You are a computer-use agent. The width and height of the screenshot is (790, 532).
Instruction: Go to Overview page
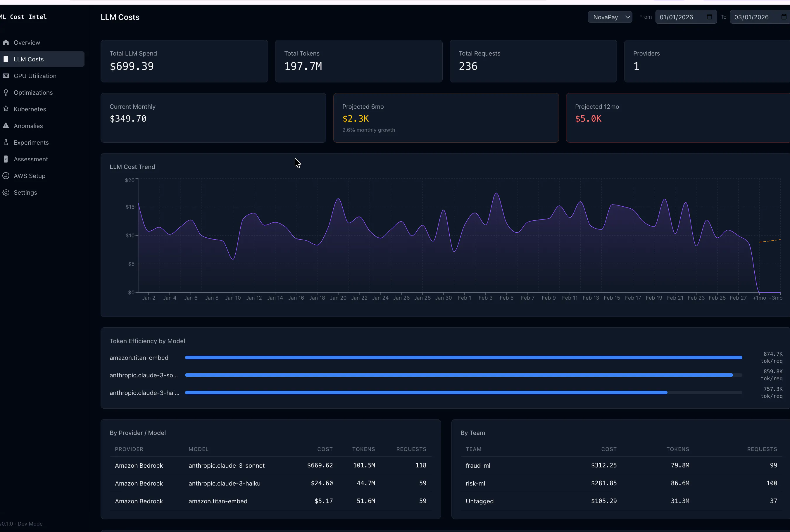coord(27,42)
